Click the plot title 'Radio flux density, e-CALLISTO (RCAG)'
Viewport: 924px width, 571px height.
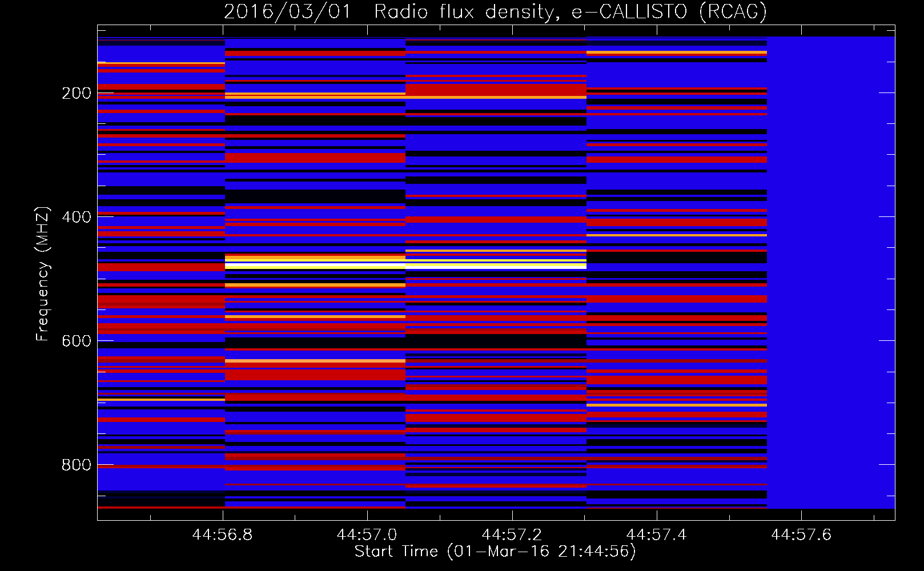(x=571, y=11)
